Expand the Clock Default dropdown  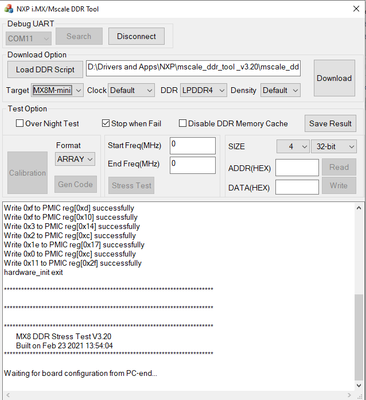[x=131, y=90]
